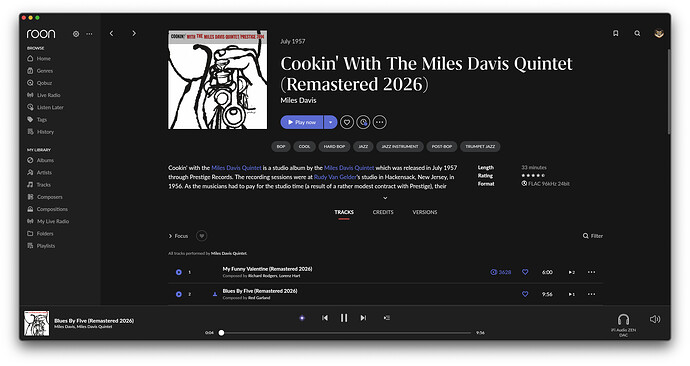Go to the previous track
This screenshot has height=366, width=690.
[325, 318]
